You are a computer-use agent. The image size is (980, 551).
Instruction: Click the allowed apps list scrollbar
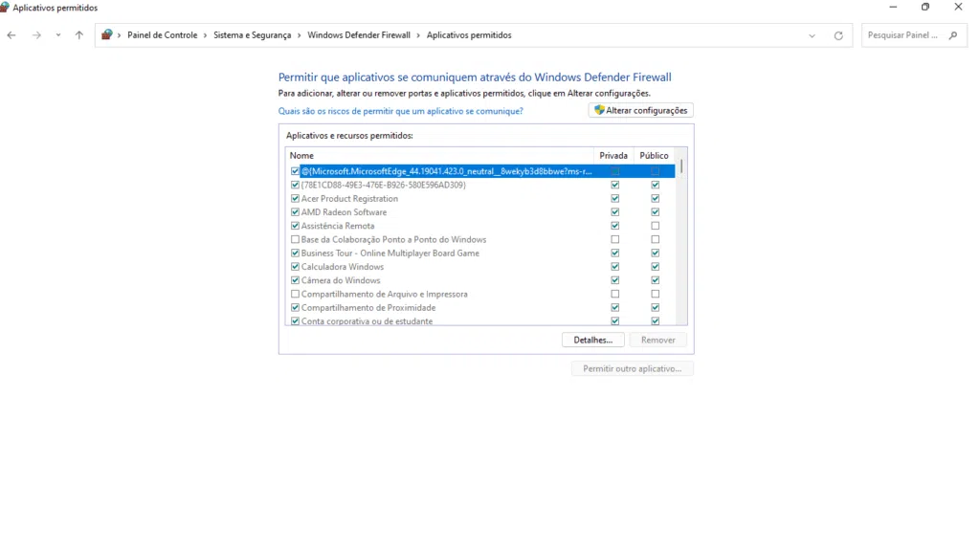click(x=680, y=239)
